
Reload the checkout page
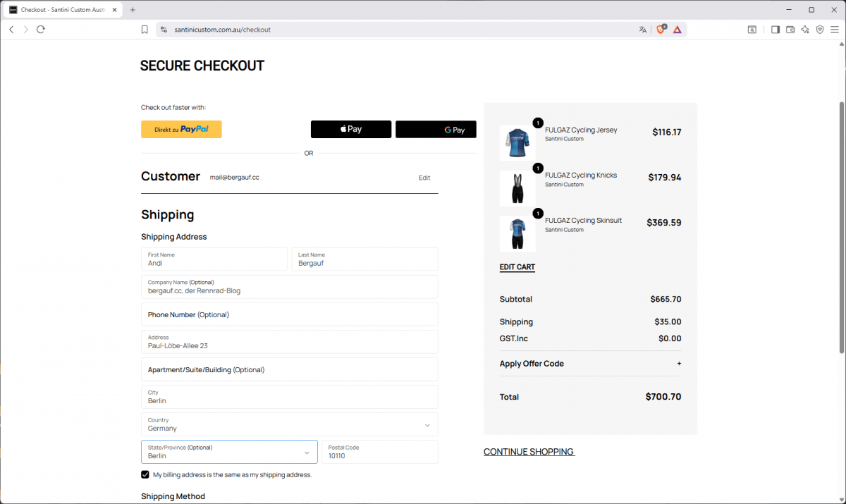coord(41,30)
